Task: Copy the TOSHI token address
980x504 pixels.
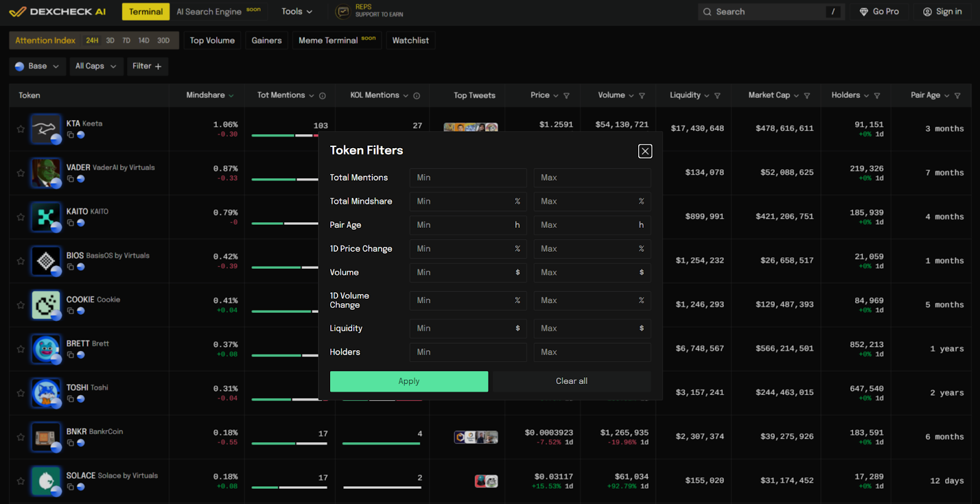Action: tap(70, 399)
